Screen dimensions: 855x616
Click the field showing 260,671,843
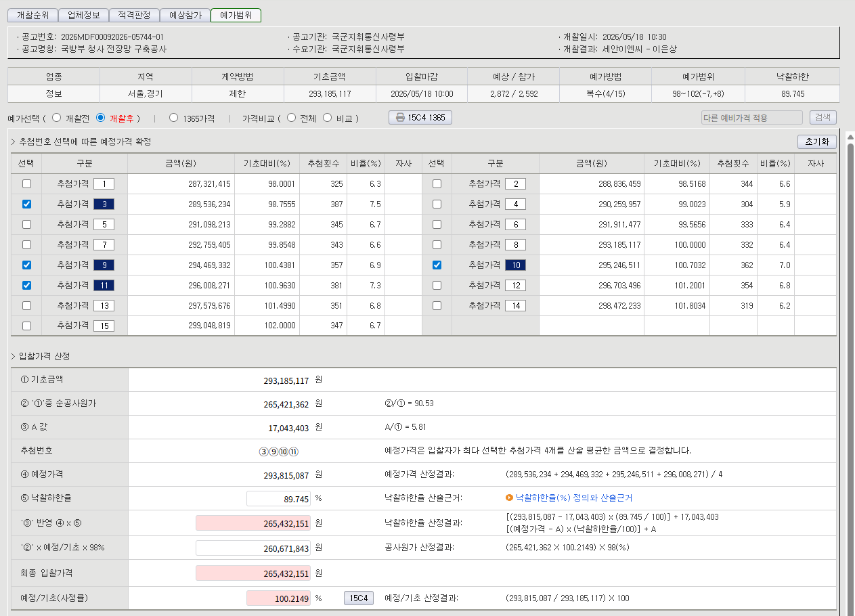point(253,548)
